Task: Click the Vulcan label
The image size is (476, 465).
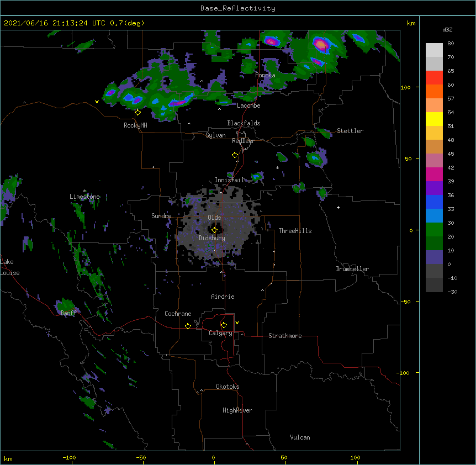Action: (300, 437)
